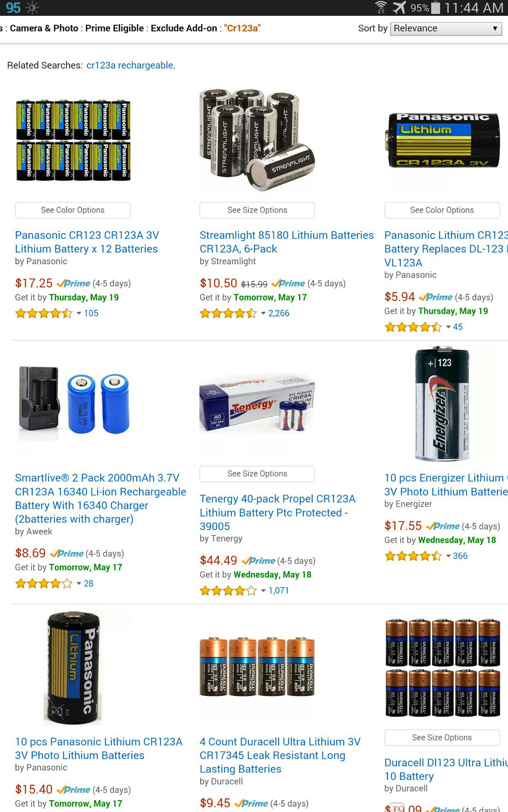Click star rating of Panasonic 12 Batteries
Viewport: 508px width, 812px height.
(43, 313)
